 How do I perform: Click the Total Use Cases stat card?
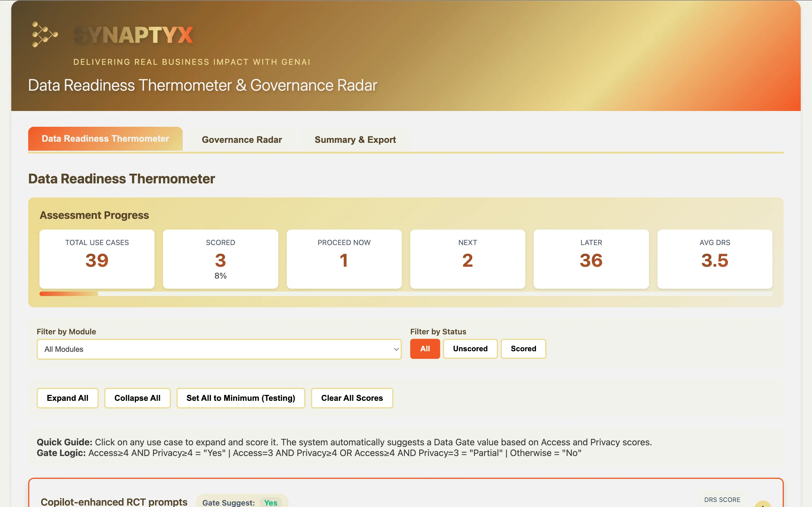click(x=97, y=259)
